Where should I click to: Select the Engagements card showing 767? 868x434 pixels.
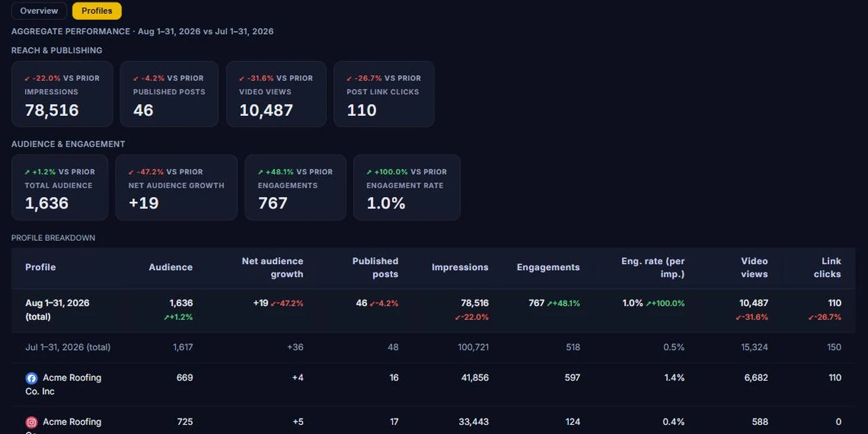[x=295, y=187]
